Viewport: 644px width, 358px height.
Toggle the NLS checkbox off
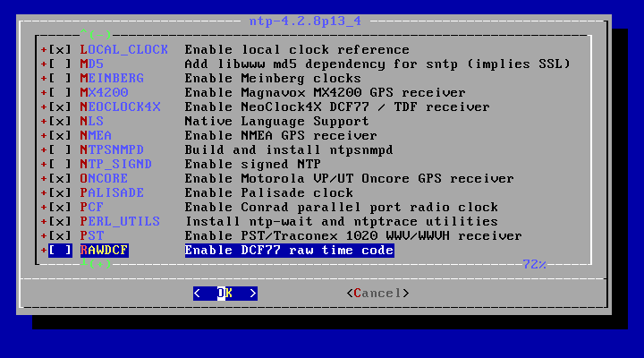point(61,121)
